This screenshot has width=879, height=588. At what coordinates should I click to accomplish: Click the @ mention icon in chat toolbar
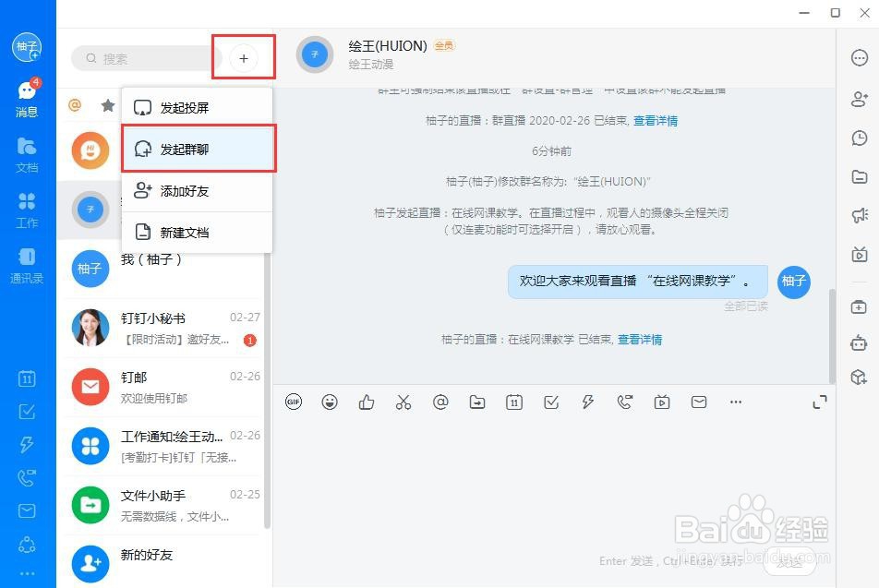[440, 402]
